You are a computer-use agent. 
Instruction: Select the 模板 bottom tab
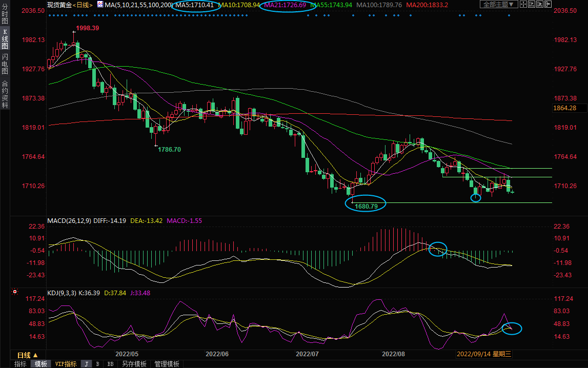(x=41, y=364)
